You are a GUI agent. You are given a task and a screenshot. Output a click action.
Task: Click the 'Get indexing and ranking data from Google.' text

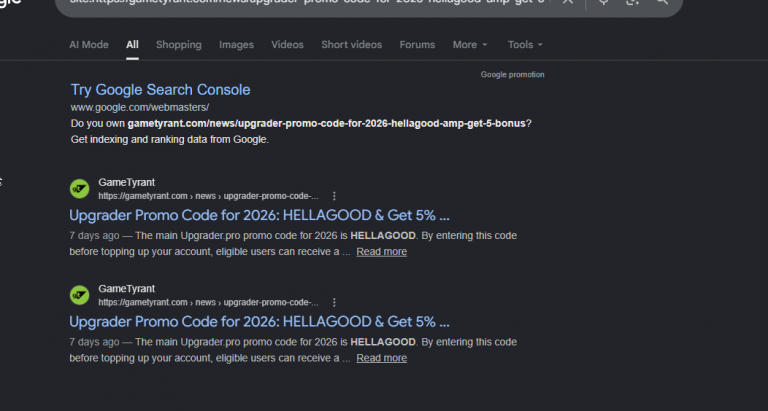pyautogui.click(x=169, y=140)
